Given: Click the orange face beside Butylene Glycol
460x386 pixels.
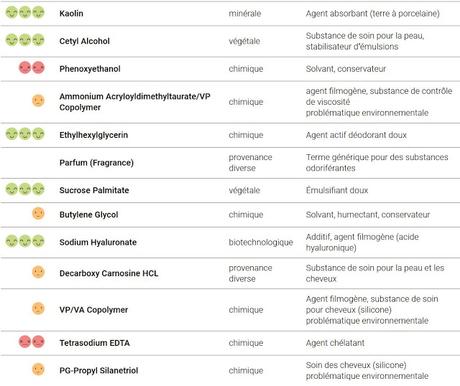Looking at the screenshot, I should (x=38, y=214).
